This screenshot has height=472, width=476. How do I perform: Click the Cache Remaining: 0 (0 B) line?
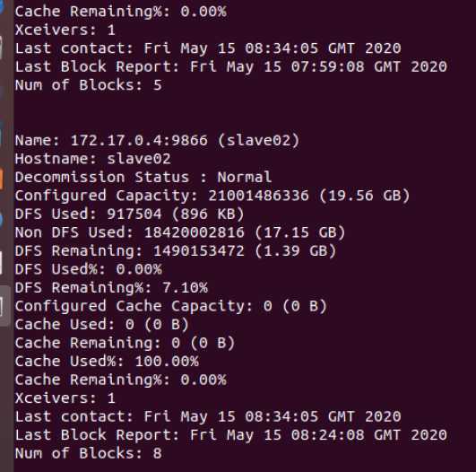[x=125, y=343]
